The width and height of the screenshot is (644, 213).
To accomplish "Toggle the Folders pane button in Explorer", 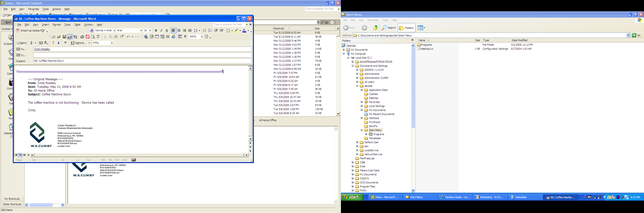I will 406,28.
